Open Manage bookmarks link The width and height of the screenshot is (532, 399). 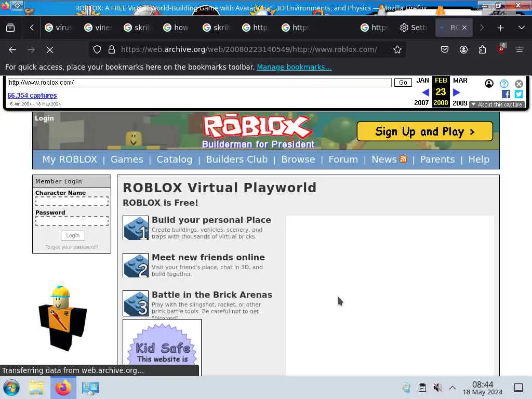tap(294, 67)
